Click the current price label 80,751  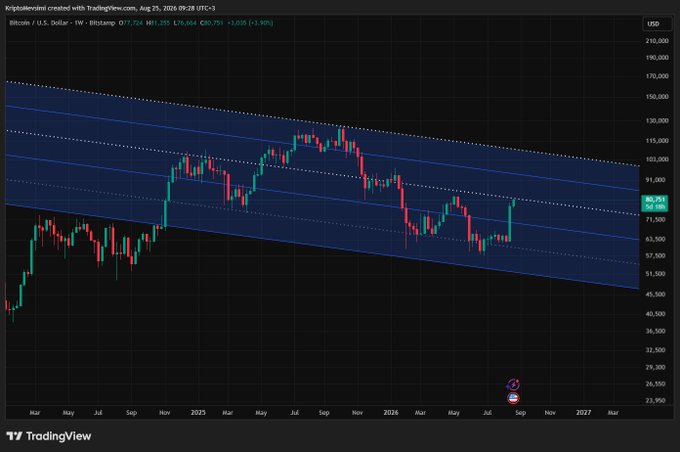click(x=655, y=203)
